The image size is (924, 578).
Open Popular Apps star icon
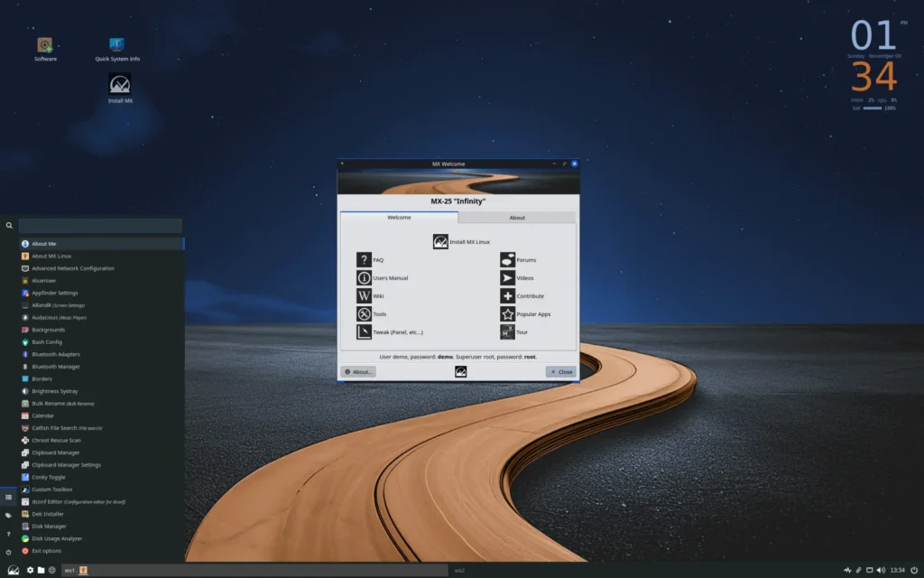pos(506,313)
